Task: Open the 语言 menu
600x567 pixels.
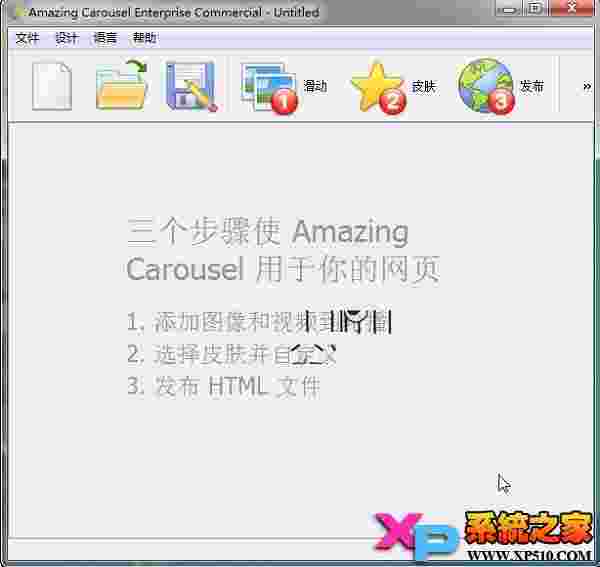Action: (x=105, y=38)
